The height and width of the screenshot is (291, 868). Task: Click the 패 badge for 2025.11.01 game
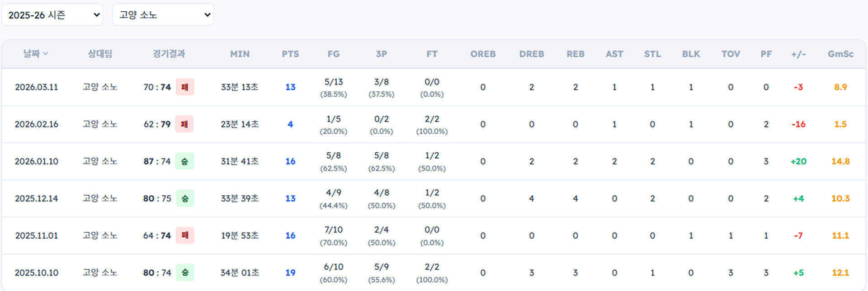184,235
